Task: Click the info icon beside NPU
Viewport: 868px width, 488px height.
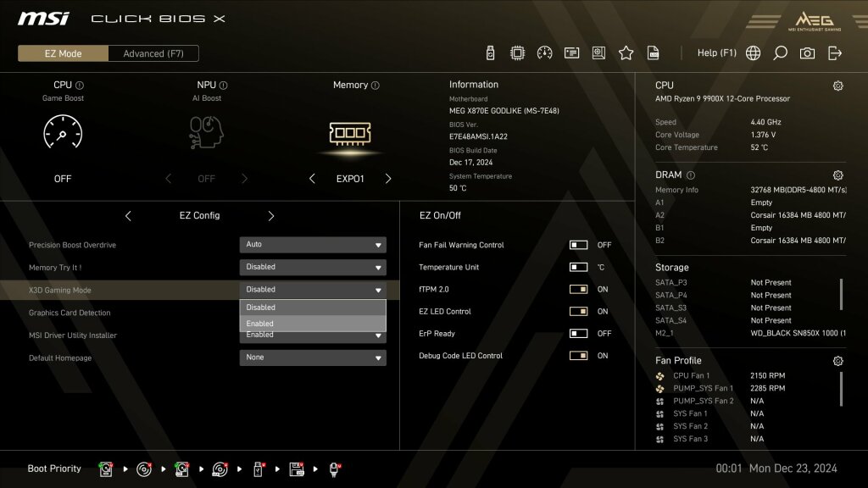Action: [223, 86]
